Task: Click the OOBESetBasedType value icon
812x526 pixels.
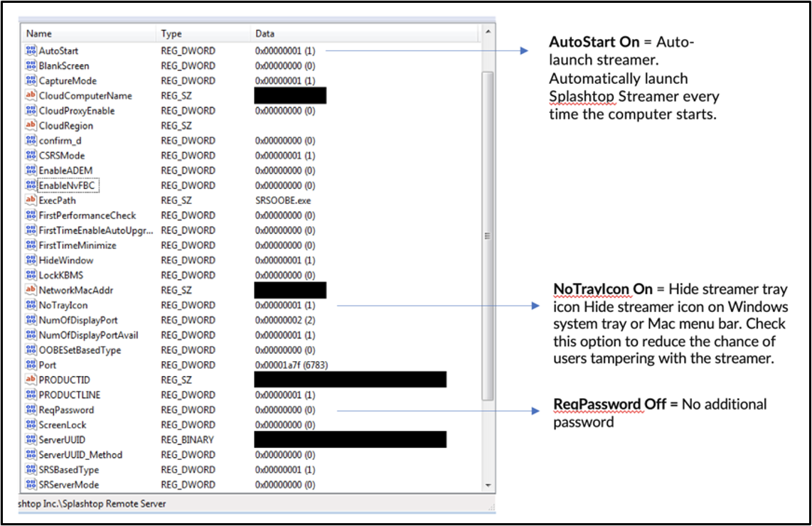Action: pyautogui.click(x=31, y=350)
